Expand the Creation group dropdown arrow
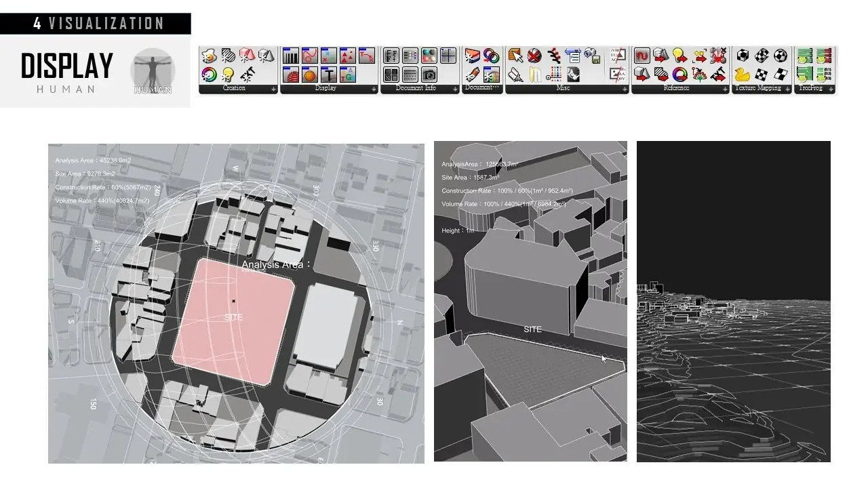The image size is (868, 488). pyautogui.click(x=274, y=89)
